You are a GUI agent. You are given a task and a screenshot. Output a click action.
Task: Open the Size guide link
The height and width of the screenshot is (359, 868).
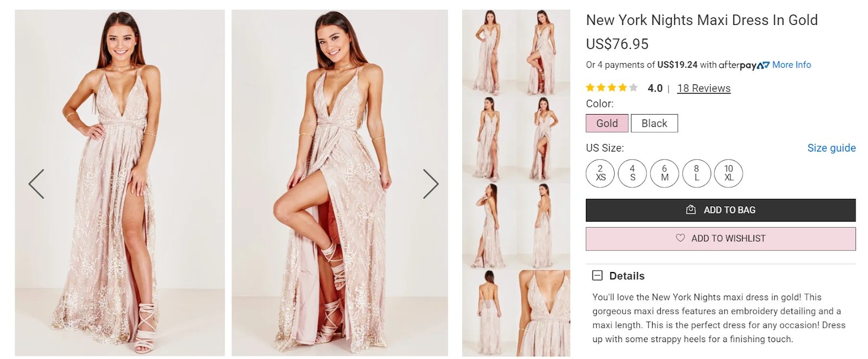coord(831,148)
